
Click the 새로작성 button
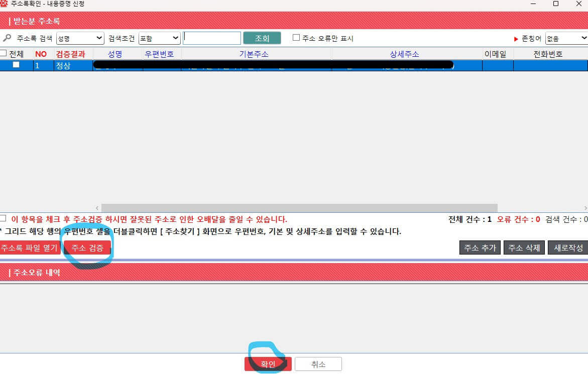pos(568,247)
